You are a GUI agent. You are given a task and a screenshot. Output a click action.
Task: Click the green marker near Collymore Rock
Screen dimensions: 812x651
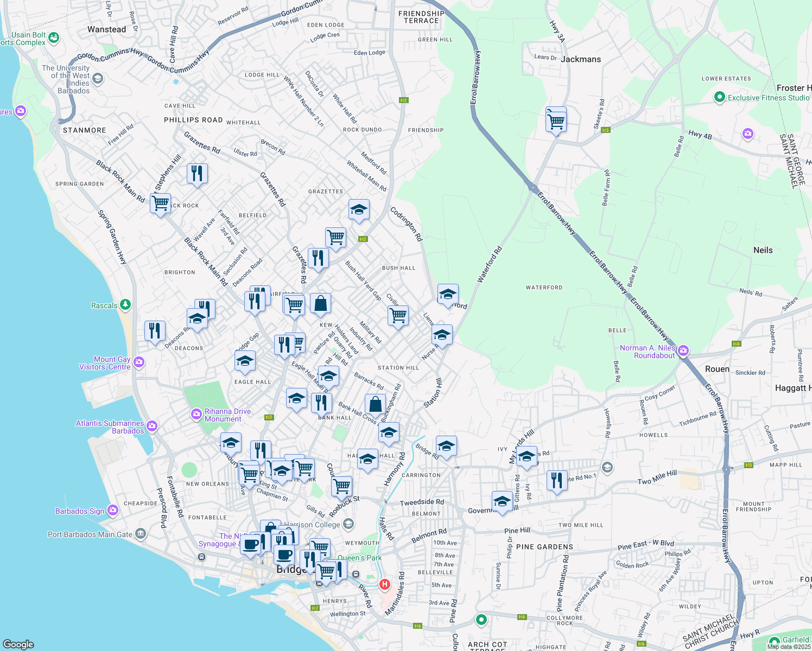pos(481,619)
